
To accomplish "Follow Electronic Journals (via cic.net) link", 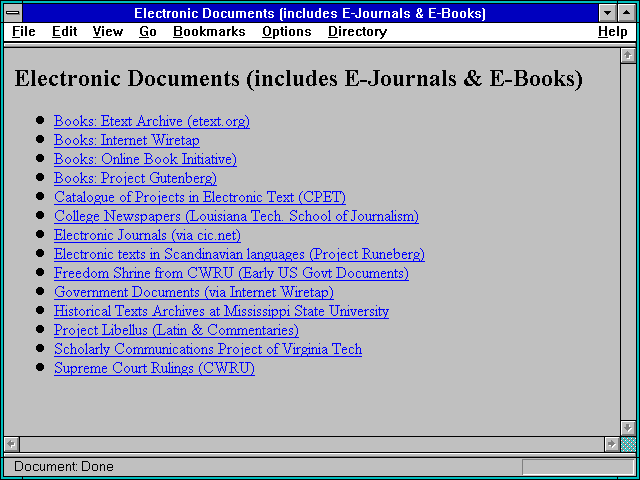I will 147,235.
